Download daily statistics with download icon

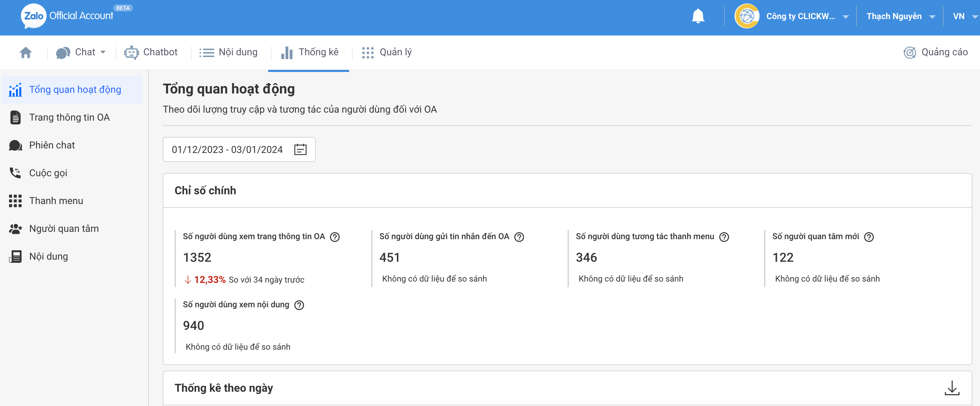tap(951, 388)
